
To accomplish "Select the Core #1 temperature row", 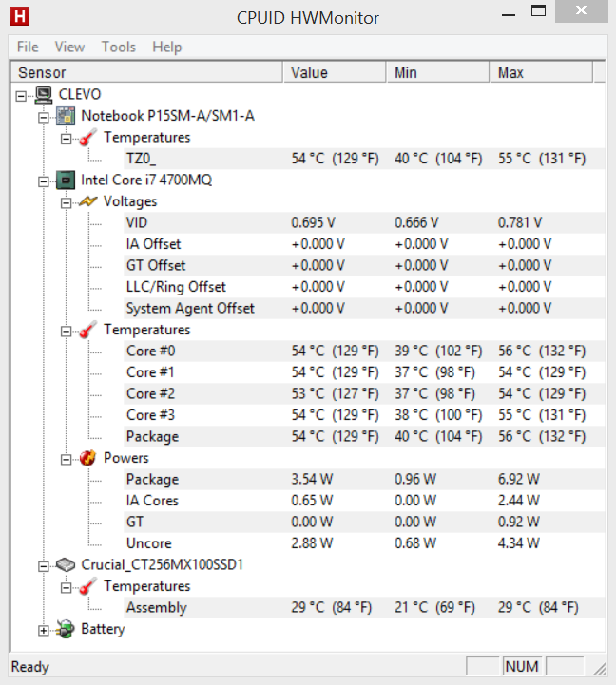I will (x=365, y=372).
